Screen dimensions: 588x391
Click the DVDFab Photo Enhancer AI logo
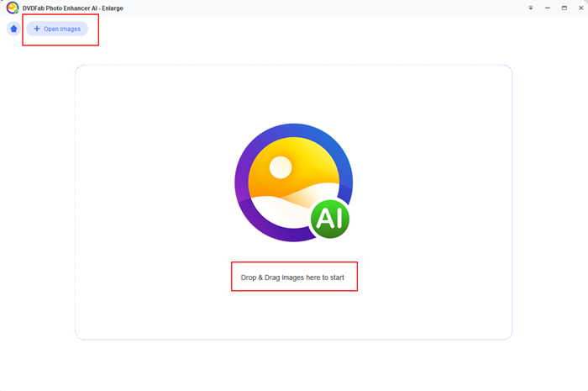(x=13, y=8)
